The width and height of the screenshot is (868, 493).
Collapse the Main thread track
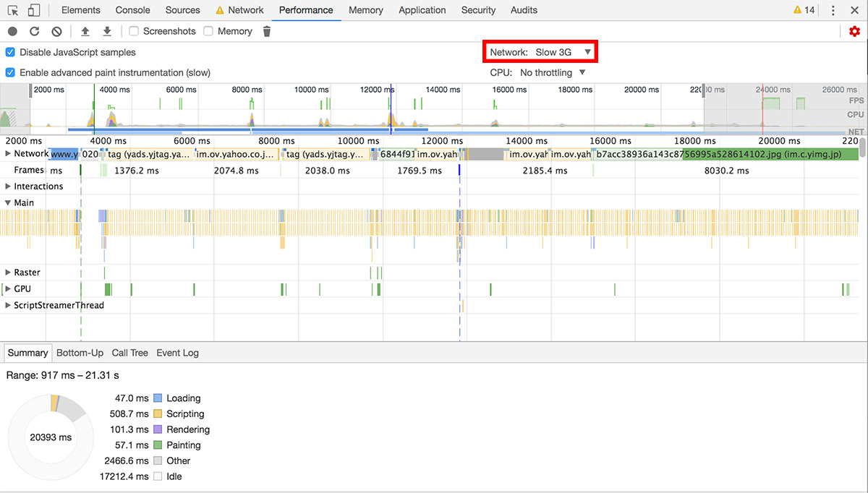tap(8, 203)
